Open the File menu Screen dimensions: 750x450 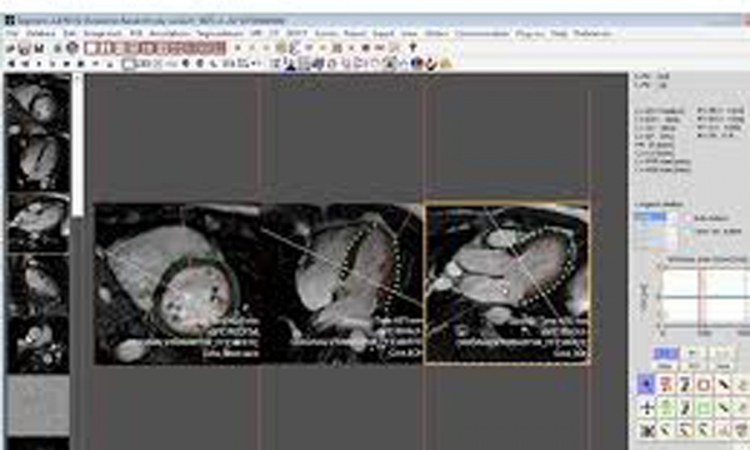11,33
